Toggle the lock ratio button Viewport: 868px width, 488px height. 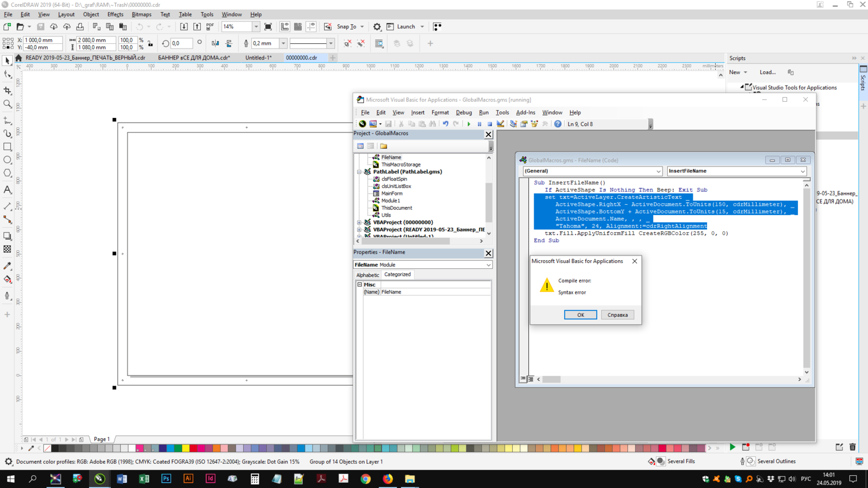pyautogui.click(x=150, y=44)
